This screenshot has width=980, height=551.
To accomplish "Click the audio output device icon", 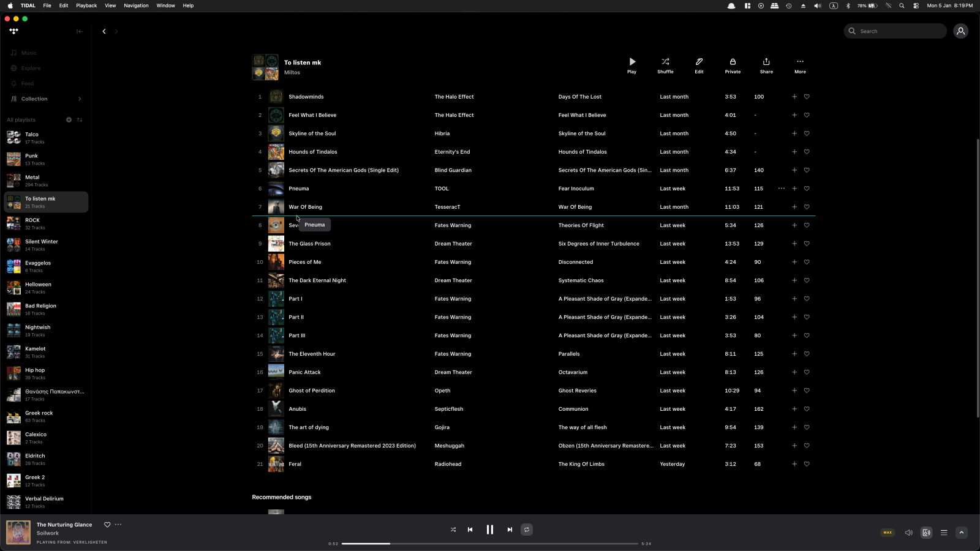I will (x=926, y=532).
